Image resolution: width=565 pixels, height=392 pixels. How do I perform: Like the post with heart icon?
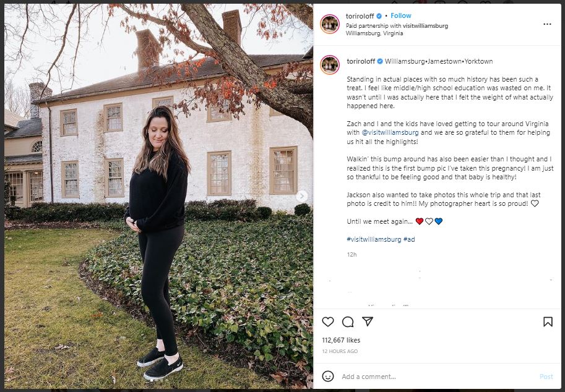tap(328, 322)
